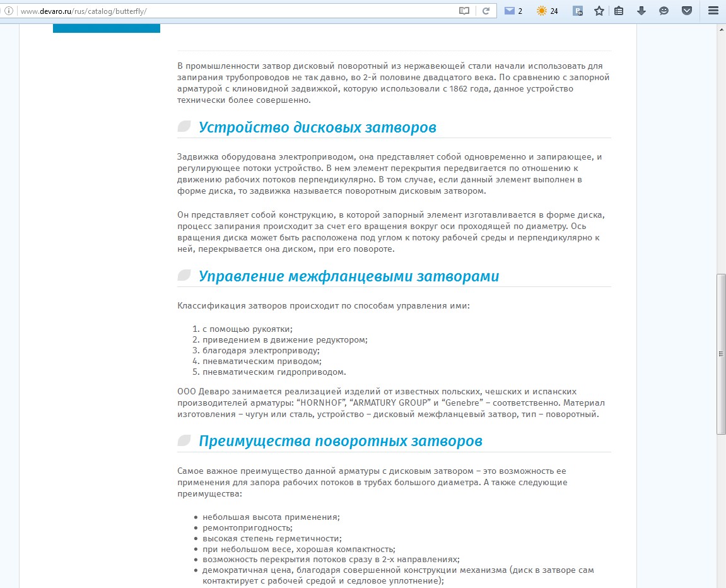
Task: Click list item 'пневматическим приводом;'
Action: point(262,361)
